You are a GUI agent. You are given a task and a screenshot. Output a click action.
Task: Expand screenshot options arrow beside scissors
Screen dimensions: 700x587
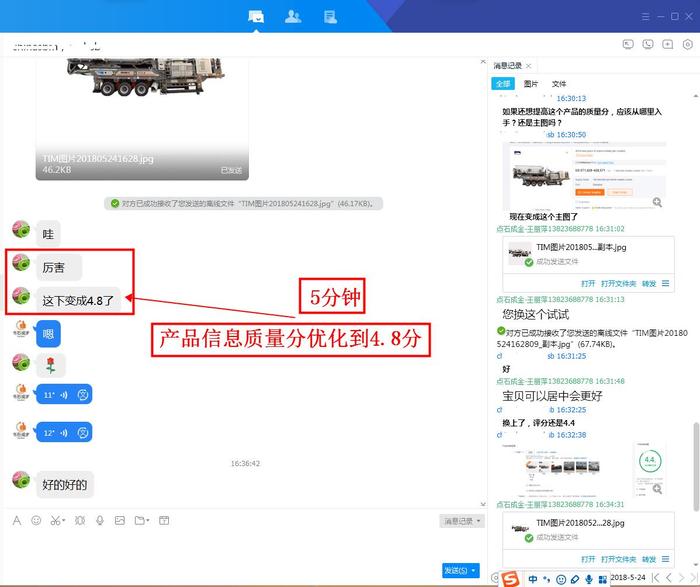click(64, 520)
